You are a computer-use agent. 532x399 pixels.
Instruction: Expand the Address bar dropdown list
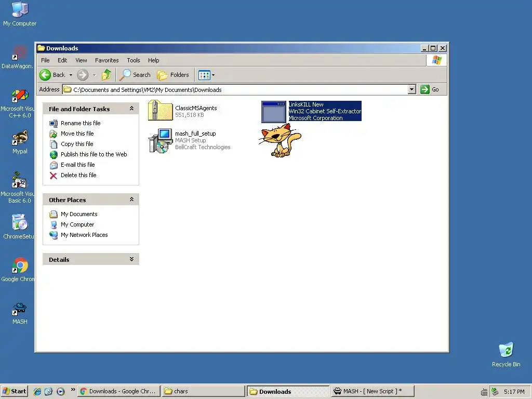click(411, 89)
